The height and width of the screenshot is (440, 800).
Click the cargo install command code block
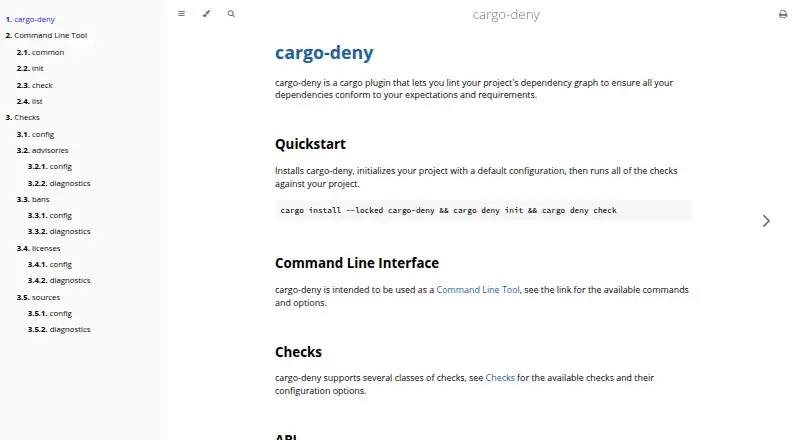coord(483,210)
